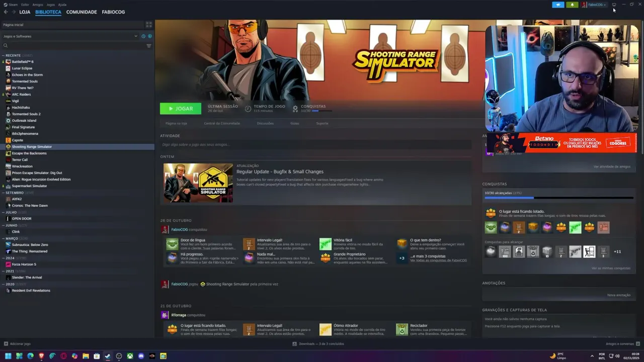Open the Jogos menu
The image size is (644, 362).
[x=50, y=5]
